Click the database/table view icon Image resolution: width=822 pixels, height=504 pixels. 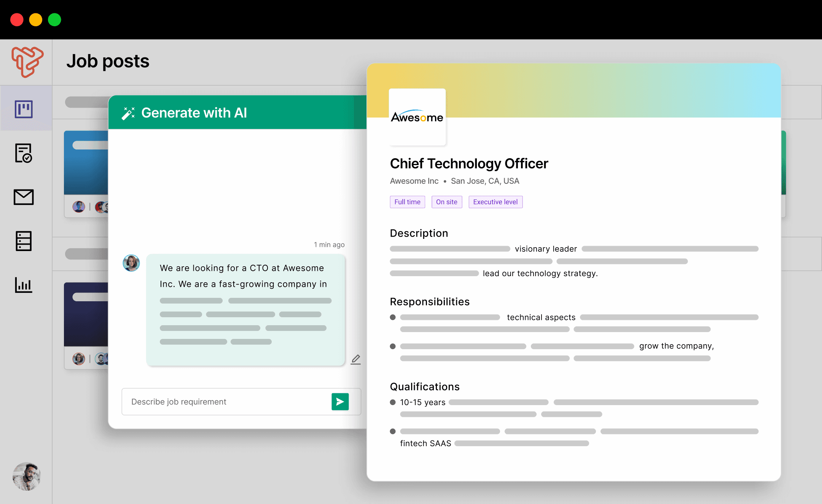click(24, 241)
